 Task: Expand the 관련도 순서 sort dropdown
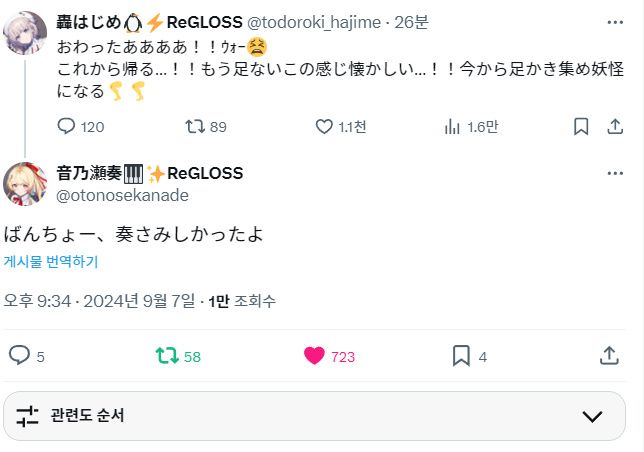coord(314,416)
